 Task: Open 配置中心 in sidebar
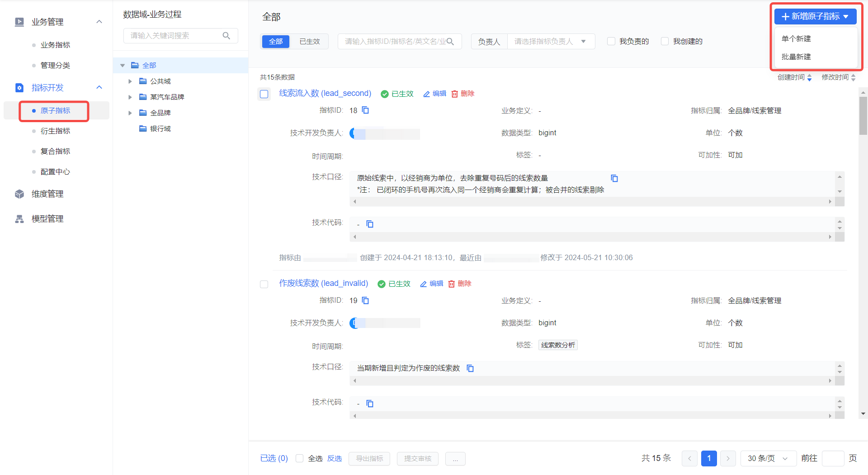coord(55,172)
